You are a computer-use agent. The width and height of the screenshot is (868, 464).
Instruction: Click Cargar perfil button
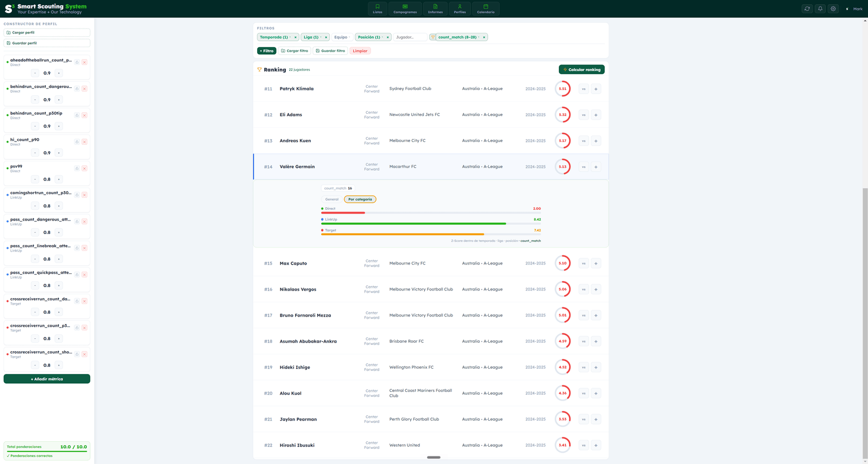click(47, 33)
